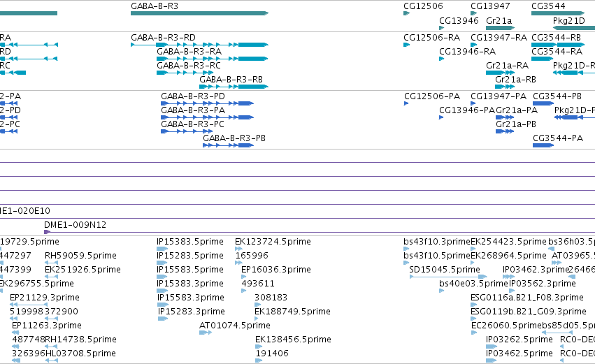Select transcript CG13946-RA
The width and height of the screenshot is (595, 364).
click(x=468, y=52)
